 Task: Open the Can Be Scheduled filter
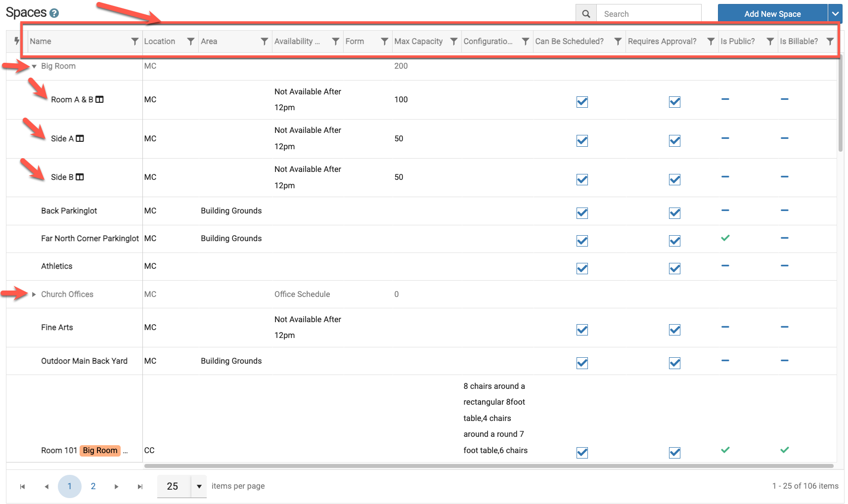click(618, 42)
